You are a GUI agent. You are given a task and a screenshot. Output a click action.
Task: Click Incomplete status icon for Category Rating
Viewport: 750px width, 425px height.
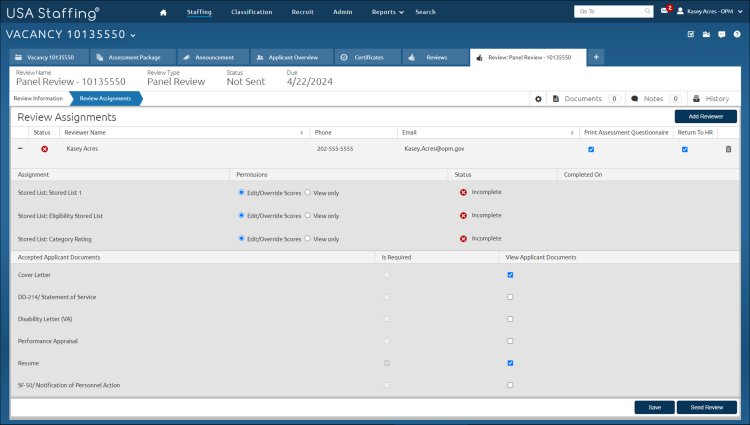[463, 239]
